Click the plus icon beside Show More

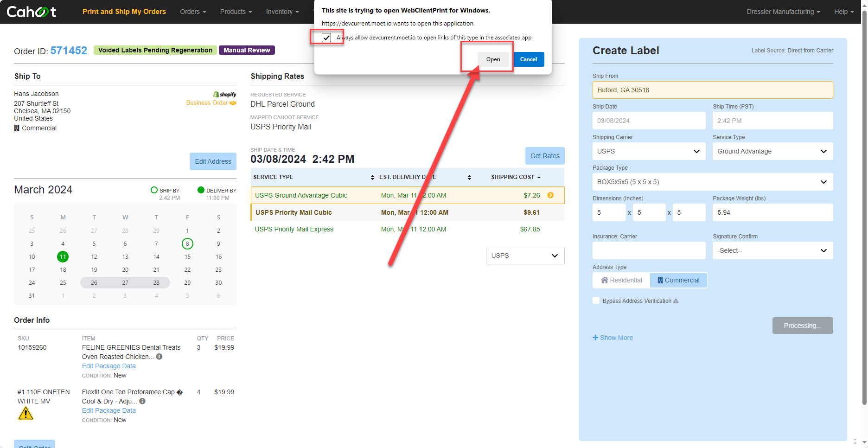click(595, 338)
